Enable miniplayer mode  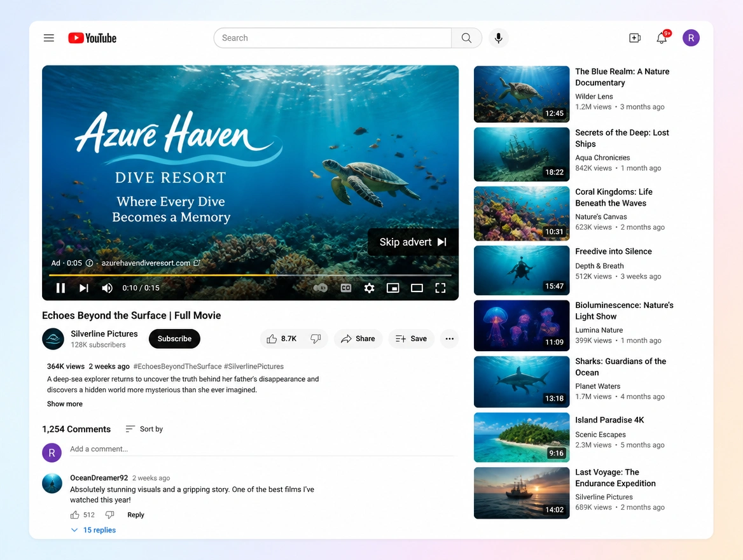[393, 288]
